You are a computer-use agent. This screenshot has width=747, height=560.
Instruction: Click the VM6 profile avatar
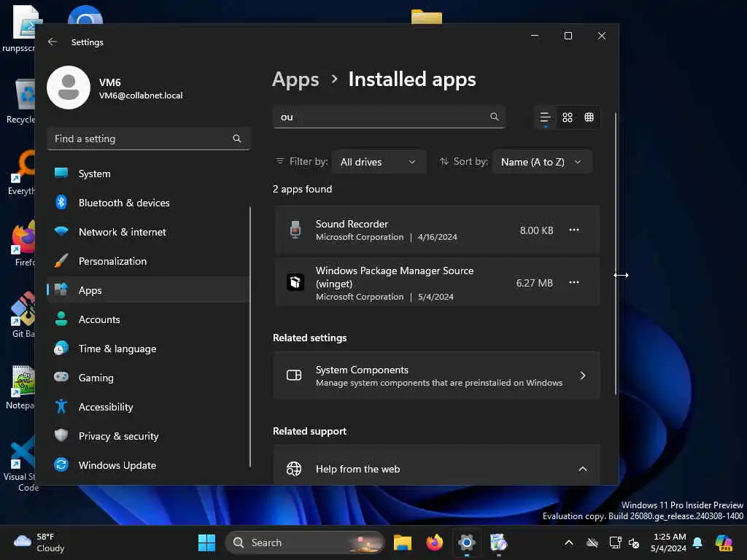point(69,87)
